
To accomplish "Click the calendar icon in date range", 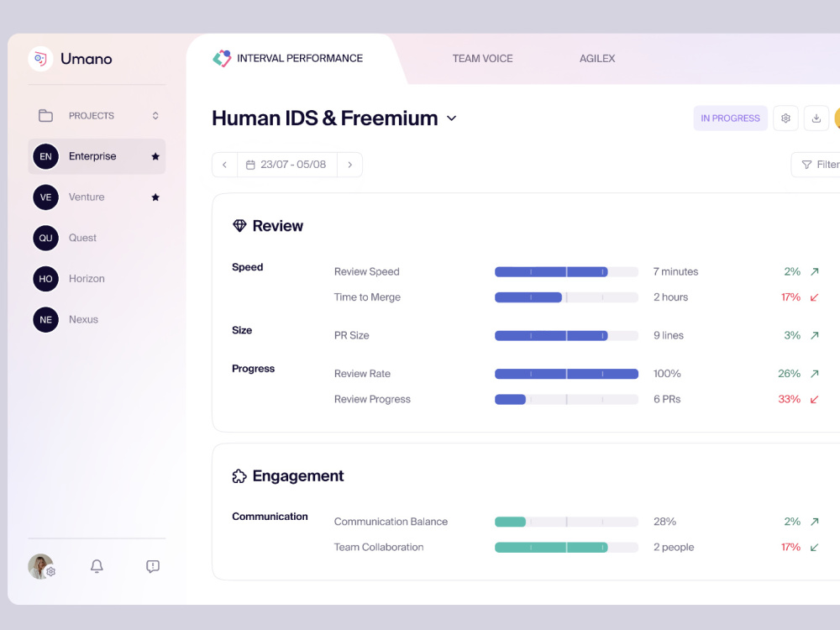I will tap(250, 165).
